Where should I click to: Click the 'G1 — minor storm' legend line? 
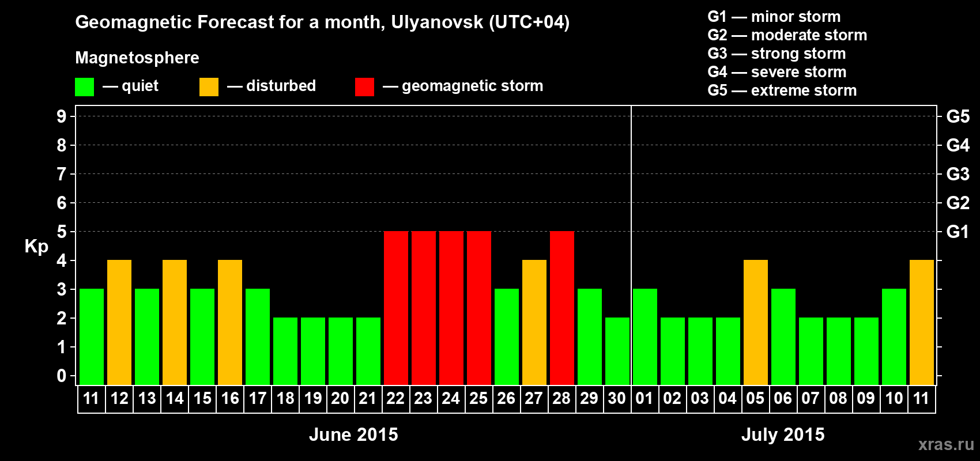[774, 17]
